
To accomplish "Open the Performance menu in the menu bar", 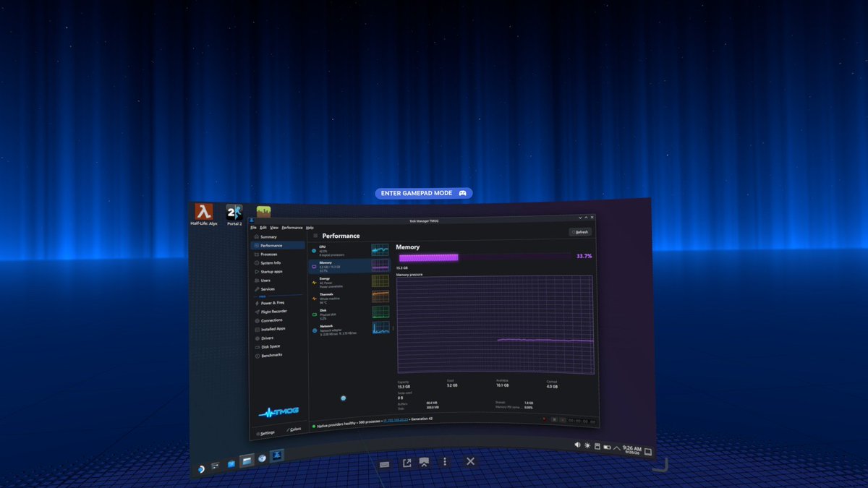I will point(292,228).
